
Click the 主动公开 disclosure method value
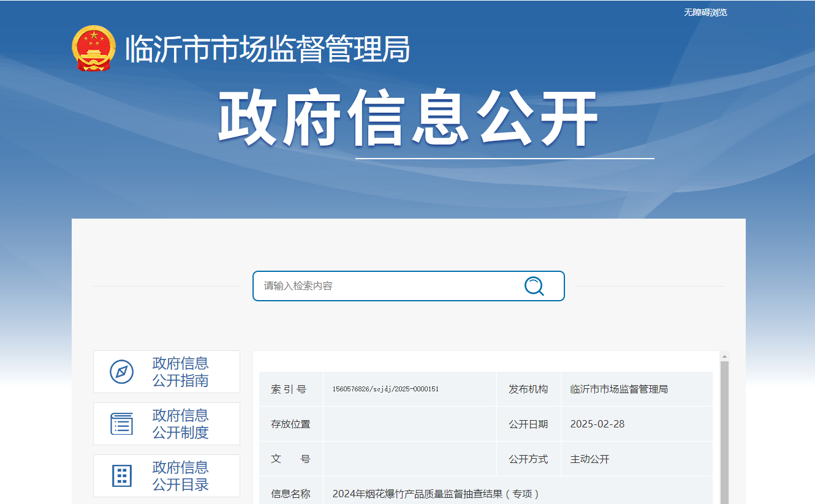coord(589,459)
